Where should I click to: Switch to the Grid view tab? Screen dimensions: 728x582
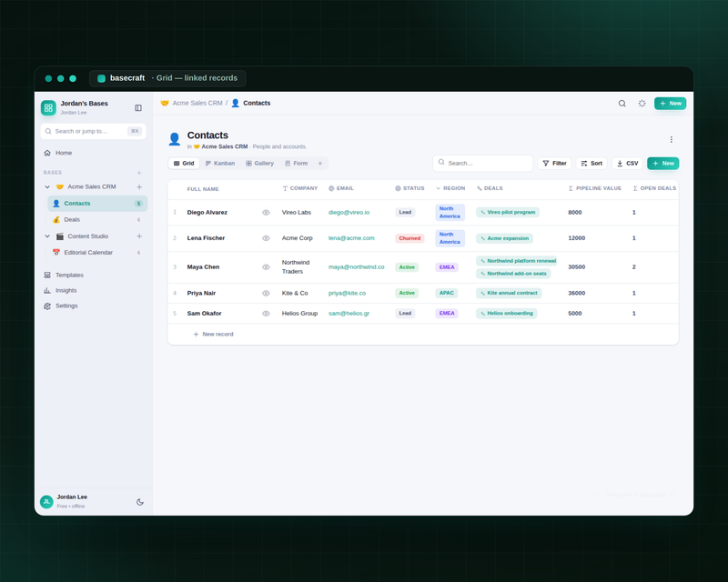click(184, 164)
